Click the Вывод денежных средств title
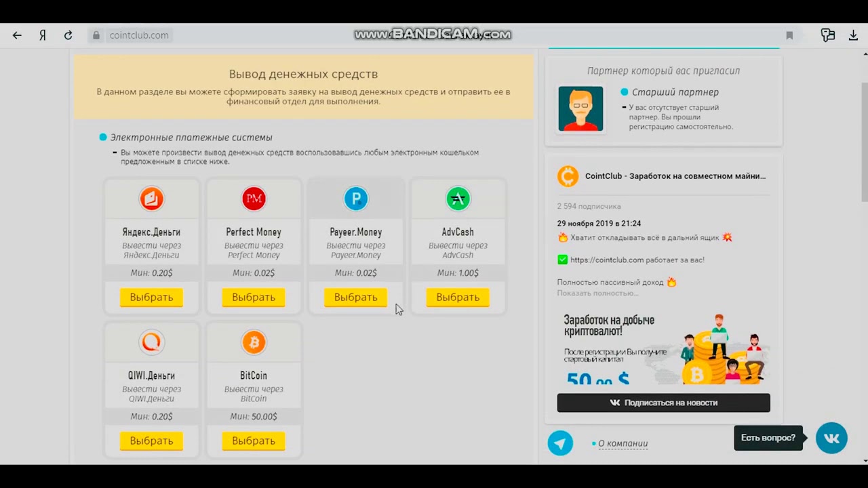 (x=303, y=74)
